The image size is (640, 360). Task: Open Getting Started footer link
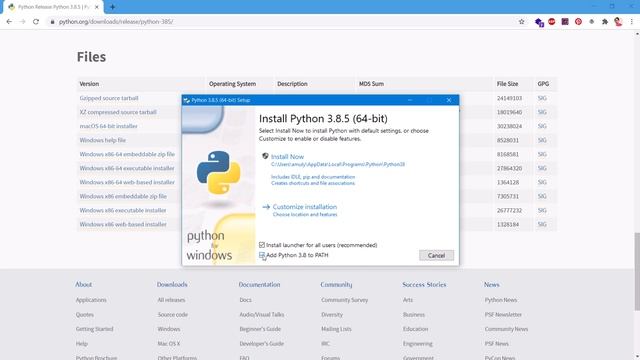94,329
